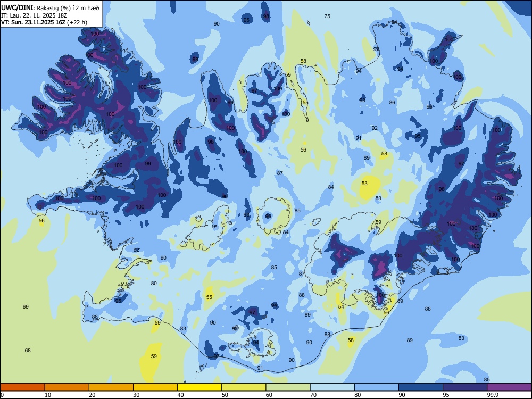Click the 75 humidity value on the map
Viewport: 532px width, 399px height.
tap(327, 16)
